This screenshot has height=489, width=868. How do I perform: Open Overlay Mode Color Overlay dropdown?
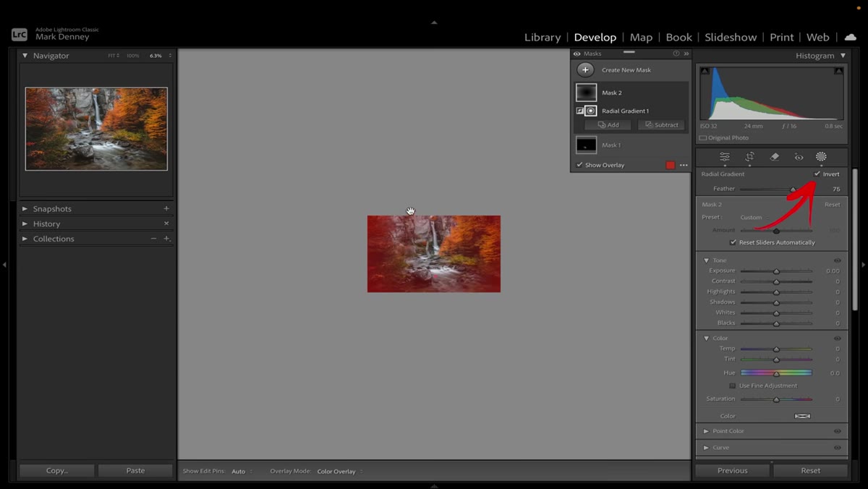tap(339, 472)
